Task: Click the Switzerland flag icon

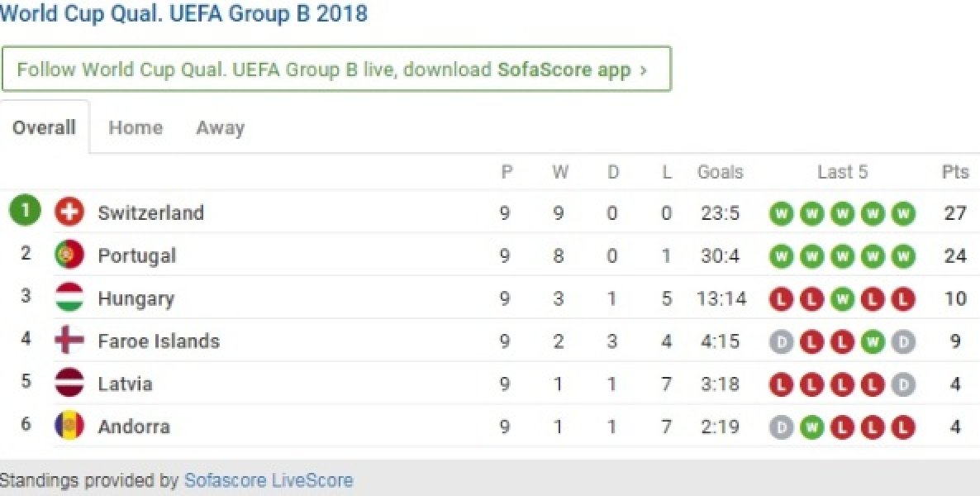Action: coord(69,212)
